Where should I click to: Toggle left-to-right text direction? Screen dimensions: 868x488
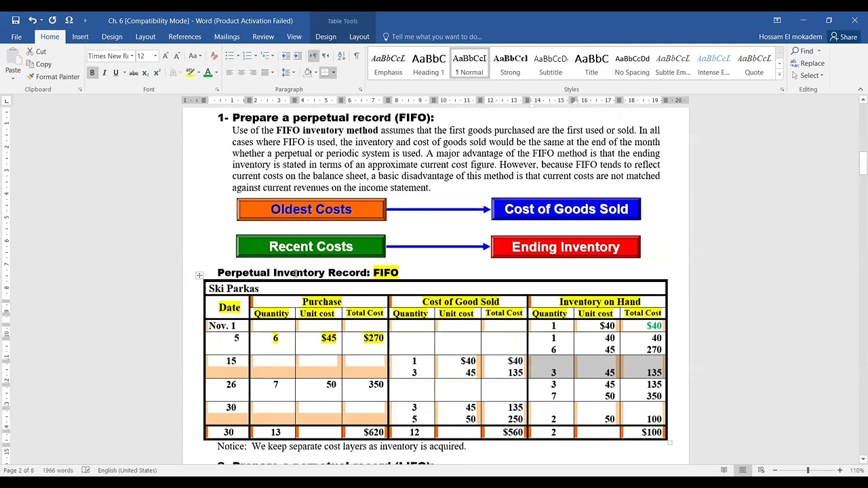click(313, 56)
